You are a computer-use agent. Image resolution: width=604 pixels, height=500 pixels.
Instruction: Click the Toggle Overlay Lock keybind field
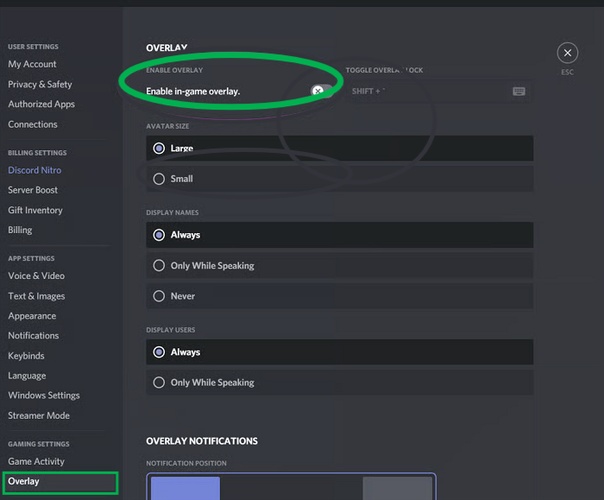pos(430,91)
